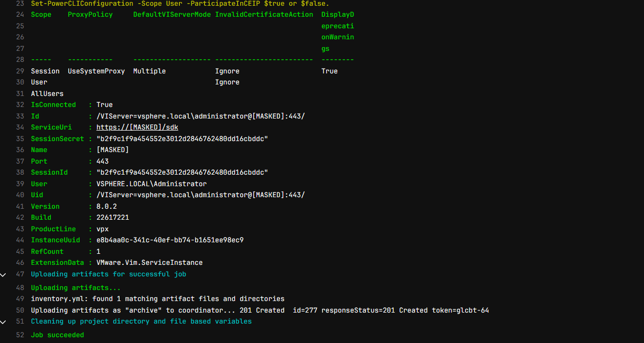Collapse the chevron beside line 47

coord(3,274)
